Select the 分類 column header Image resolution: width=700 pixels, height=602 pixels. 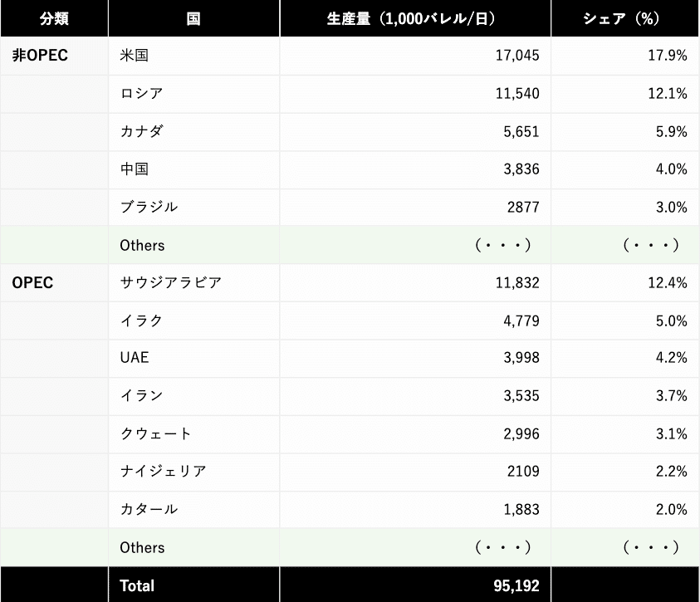(x=54, y=18)
